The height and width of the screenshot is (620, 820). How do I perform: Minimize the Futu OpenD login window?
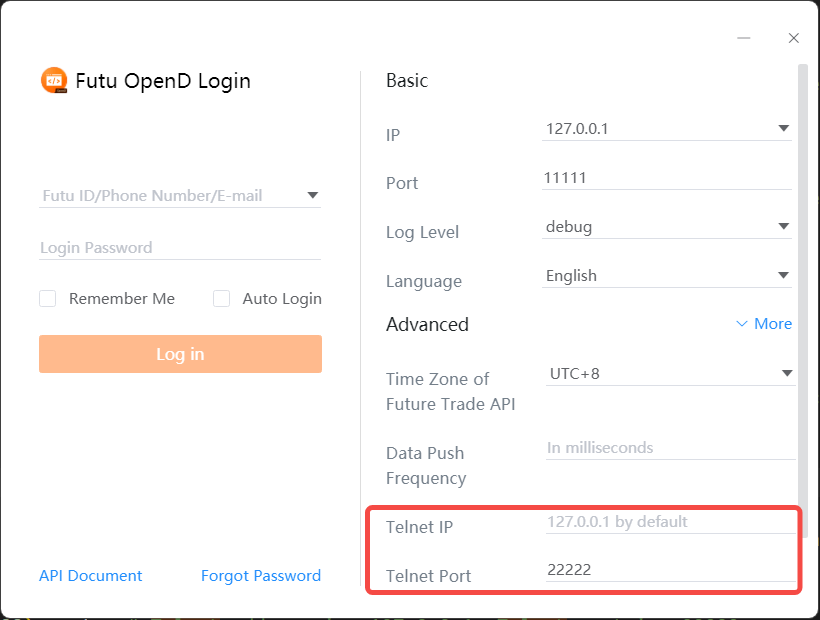click(x=744, y=38)
